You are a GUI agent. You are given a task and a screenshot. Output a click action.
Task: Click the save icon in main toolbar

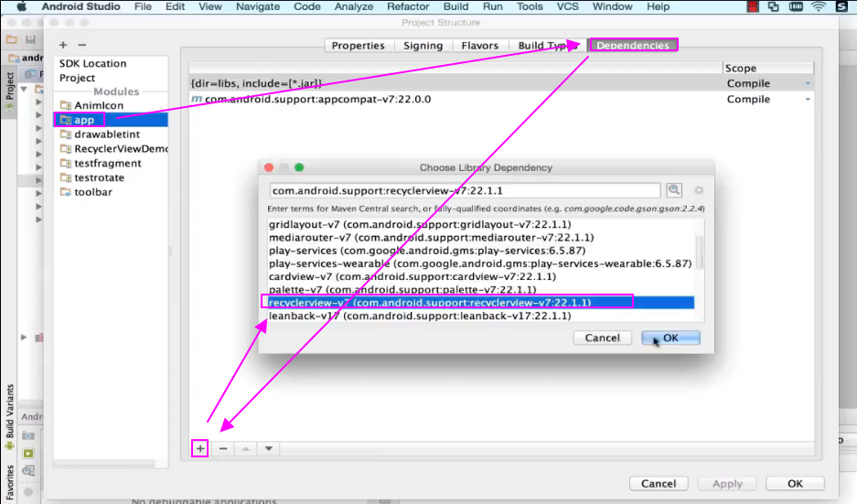pos(30,39)
